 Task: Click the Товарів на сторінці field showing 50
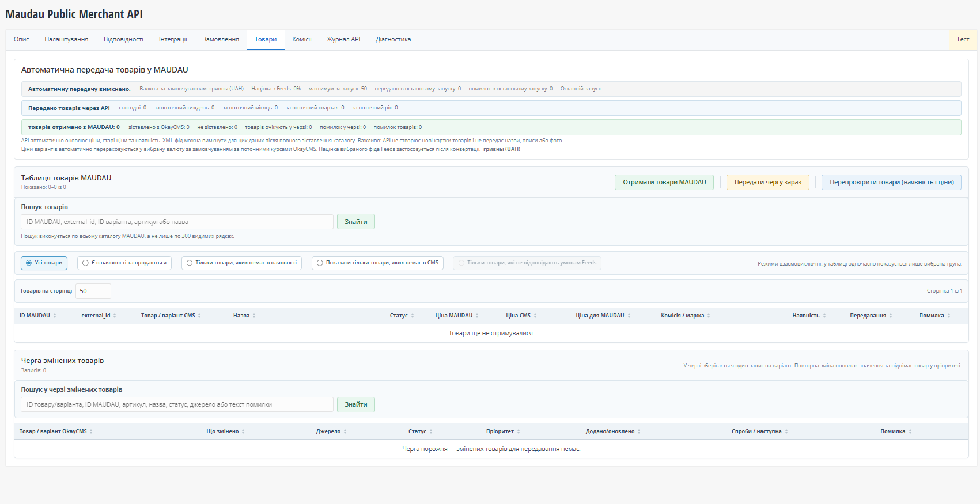[93, 291]
